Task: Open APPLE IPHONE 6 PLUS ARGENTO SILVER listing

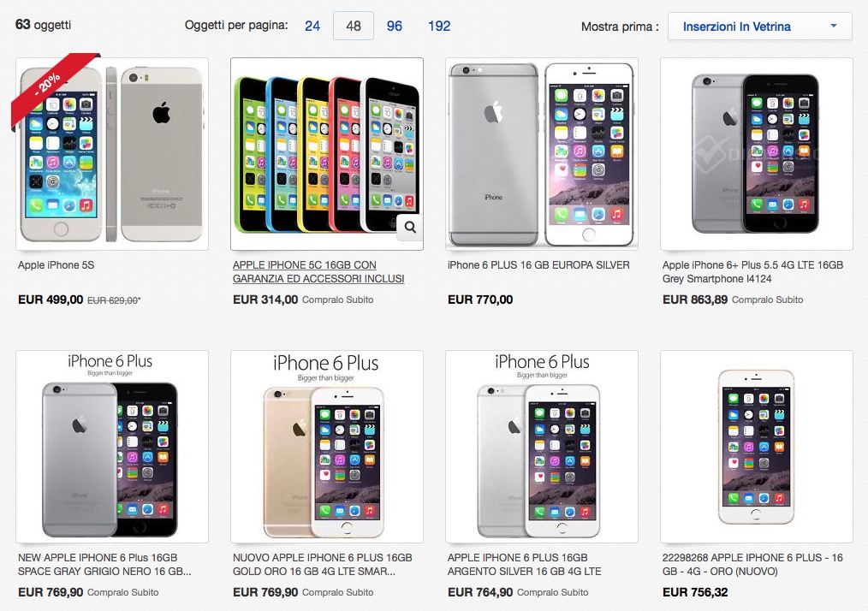Action: tap(524, 565)
